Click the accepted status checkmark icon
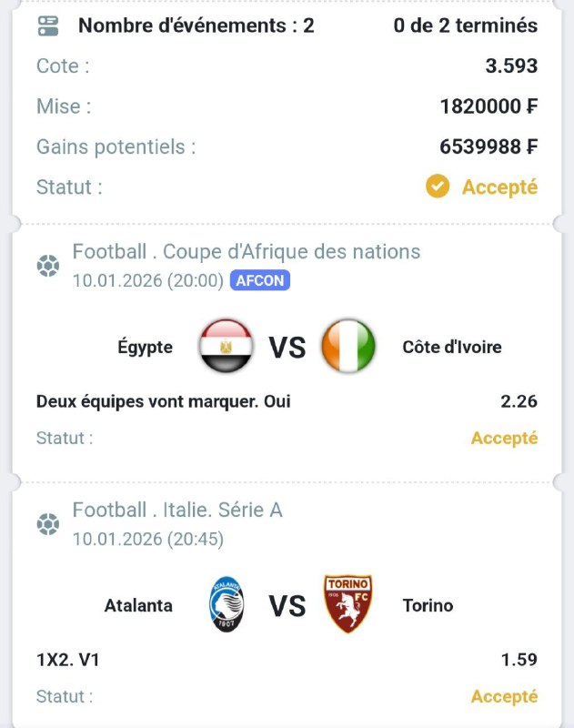 [x=438, y=187]
